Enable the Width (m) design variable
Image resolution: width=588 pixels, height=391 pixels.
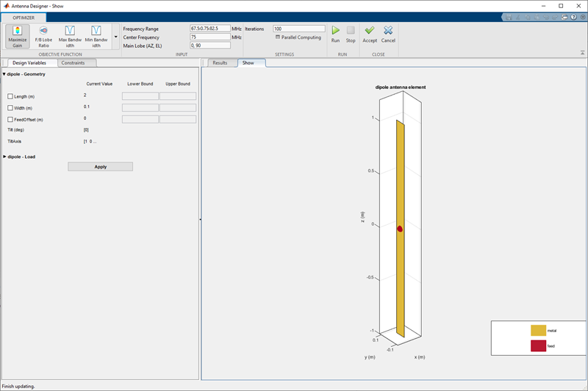pos(10,108)
